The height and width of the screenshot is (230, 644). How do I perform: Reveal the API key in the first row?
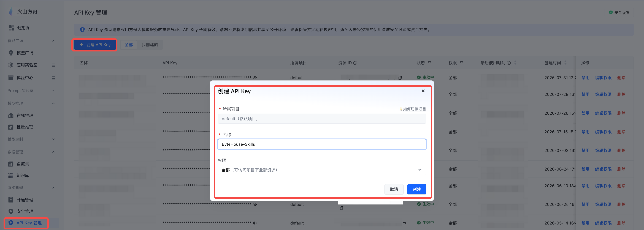click(x=255, y=78)
